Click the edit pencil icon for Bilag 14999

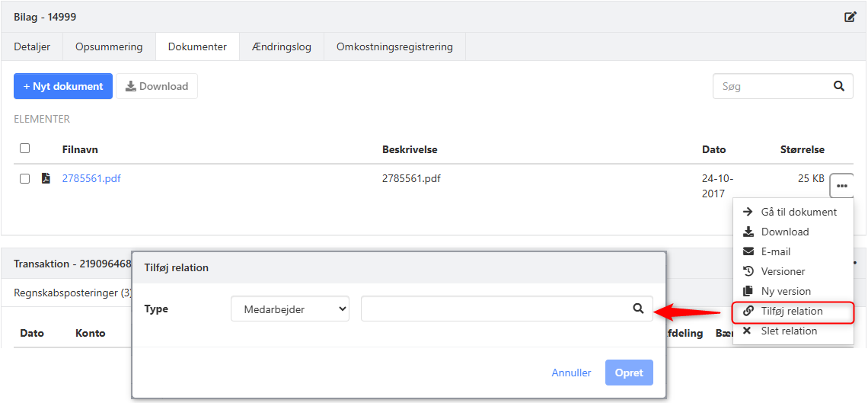pos(850,17)
